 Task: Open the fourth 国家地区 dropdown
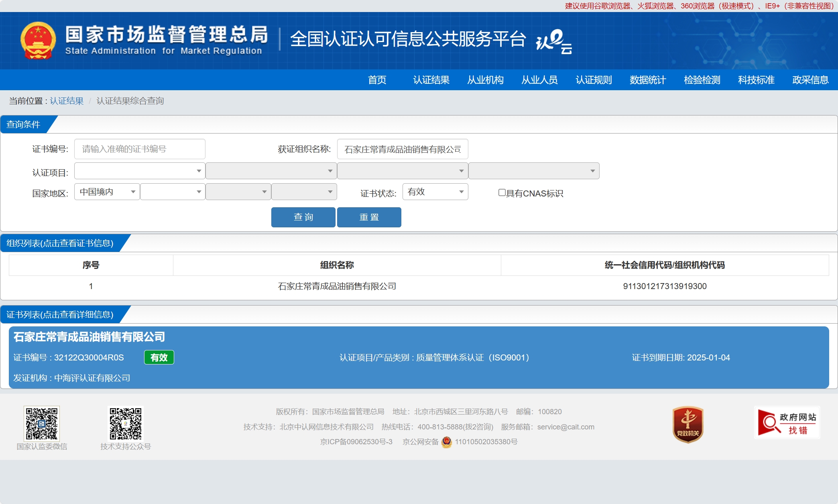(x=304, y=192)
